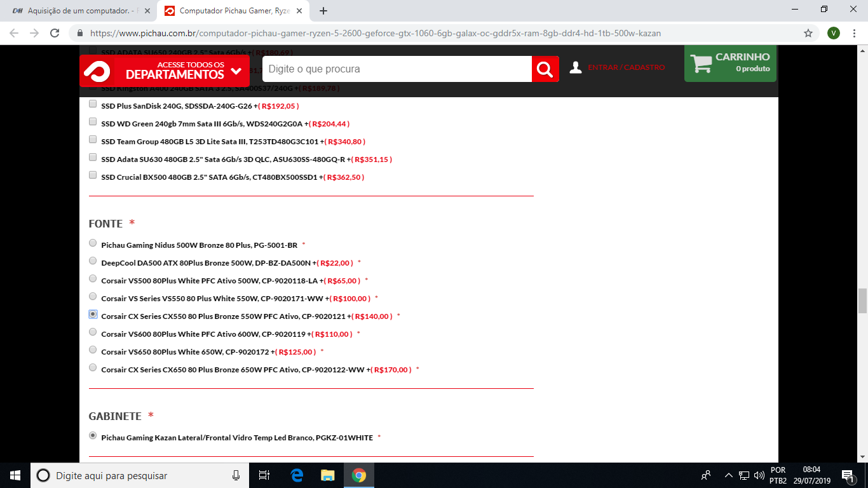Open the Chrome three-dot menu

click(855, 33)
